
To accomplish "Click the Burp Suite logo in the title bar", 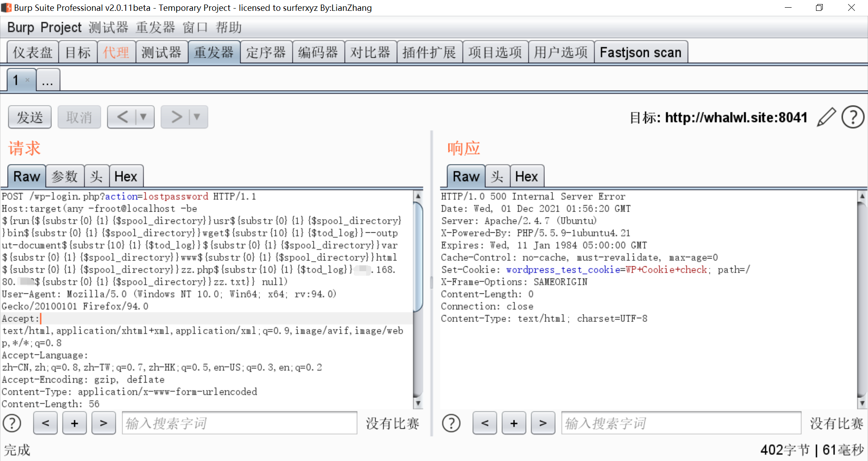I will [x=6, y=7].
